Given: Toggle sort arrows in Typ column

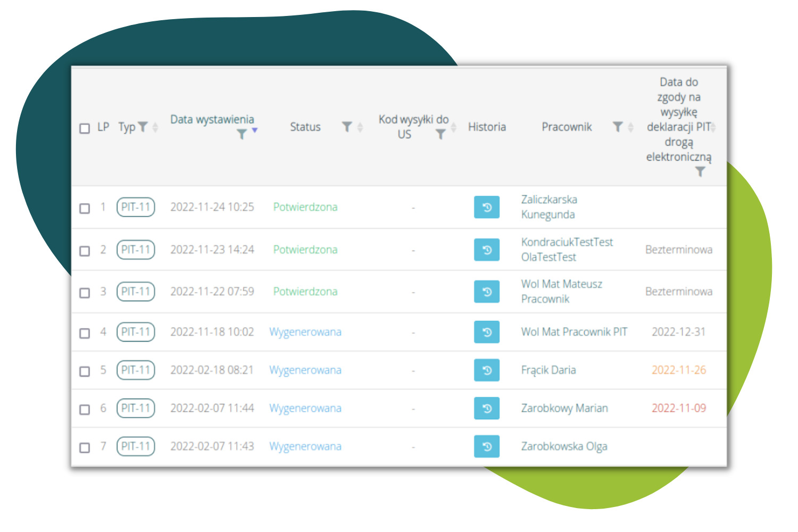Looking at the screenshot, I should pyautogui.click(x=155, y=127).
